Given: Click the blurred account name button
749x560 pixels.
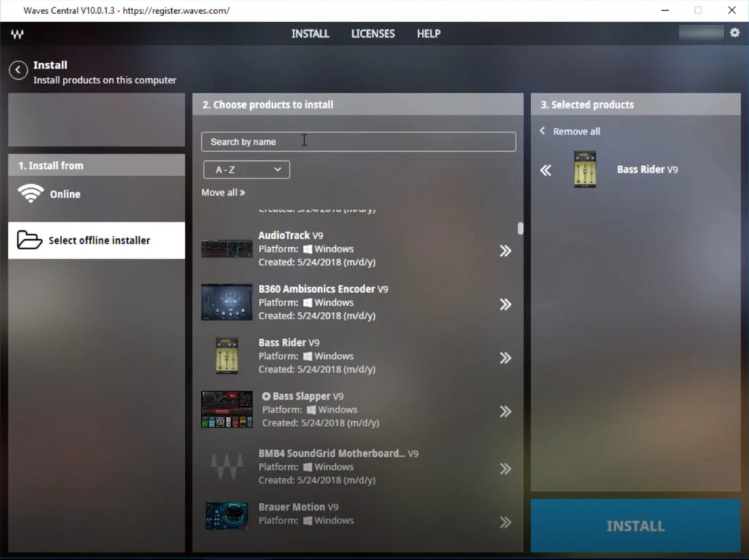Looking at the screenshot, I should tap(701, 32).
